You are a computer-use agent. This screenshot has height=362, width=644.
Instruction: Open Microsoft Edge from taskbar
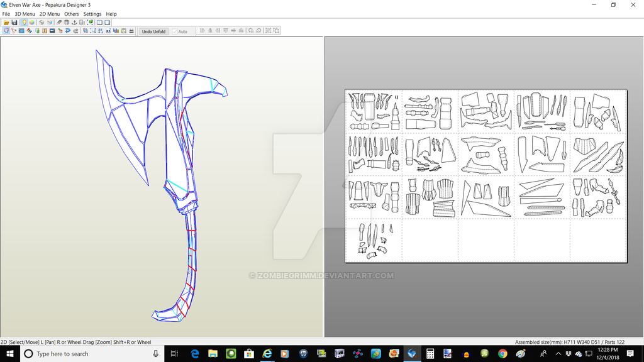point(195,353)
